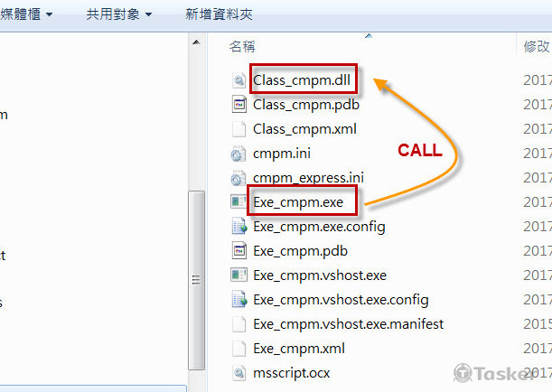Select the Exe_cmpm.pdb file name

pos(294,250)
